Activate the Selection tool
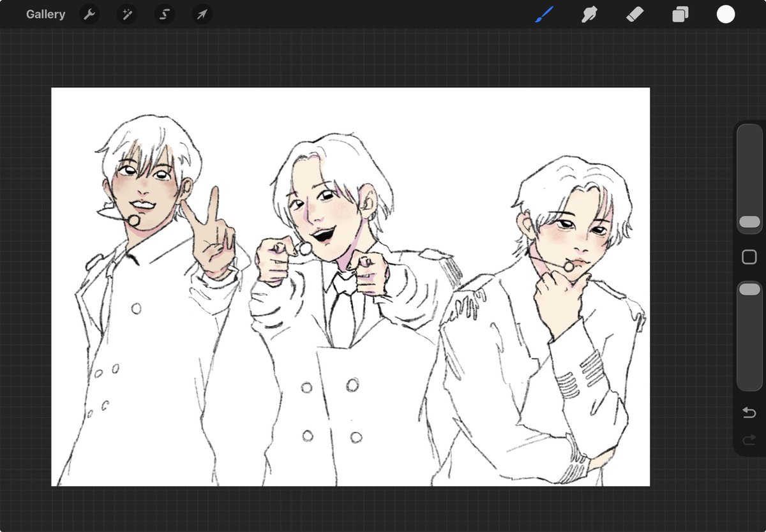 [165, 14]
